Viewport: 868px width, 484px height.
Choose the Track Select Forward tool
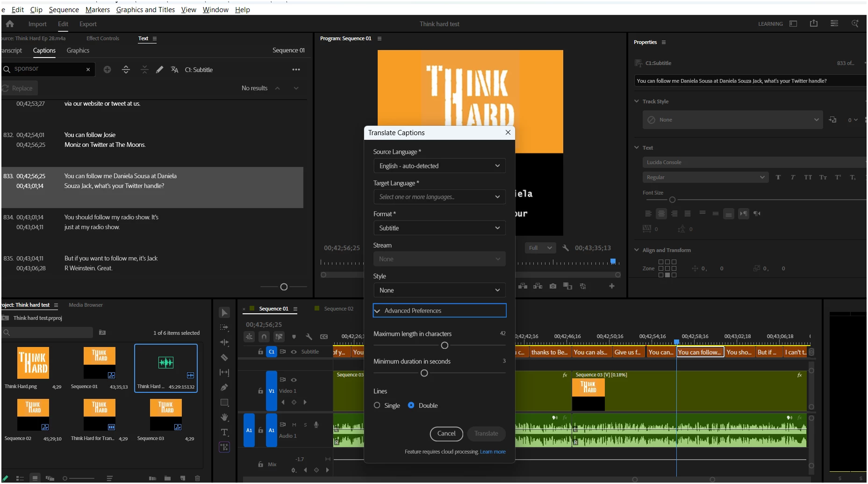pyautogui.click(x=224, y=327)
